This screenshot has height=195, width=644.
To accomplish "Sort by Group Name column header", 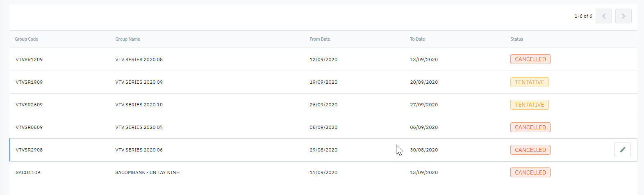I will pos(127,39).
